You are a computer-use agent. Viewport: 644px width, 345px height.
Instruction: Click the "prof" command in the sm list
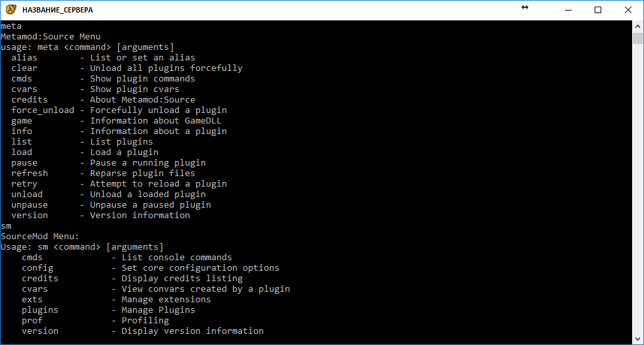(x=32, y=321)
